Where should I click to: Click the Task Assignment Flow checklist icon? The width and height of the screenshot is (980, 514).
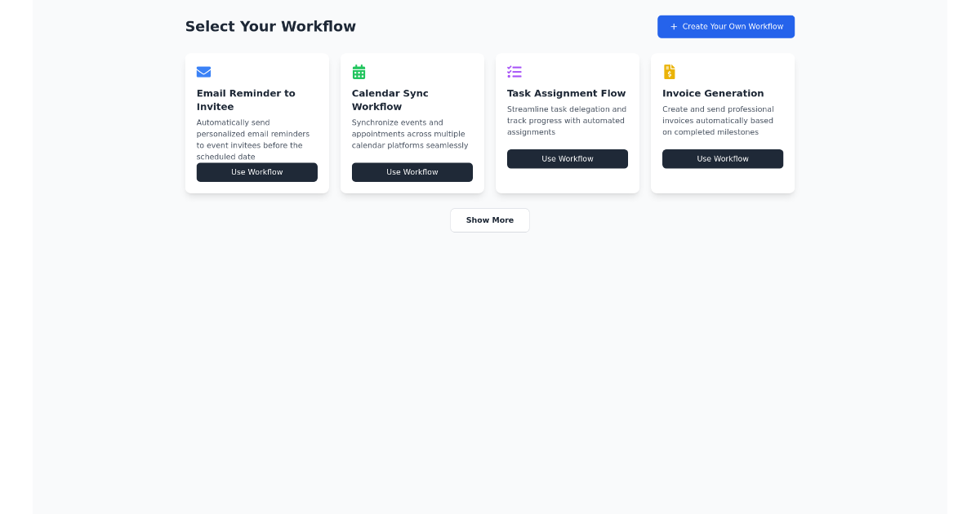click(x=514, y=72)
